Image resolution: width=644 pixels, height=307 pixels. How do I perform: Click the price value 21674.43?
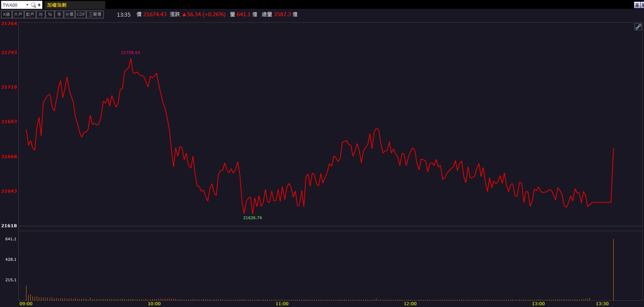[x=155, y=14]
